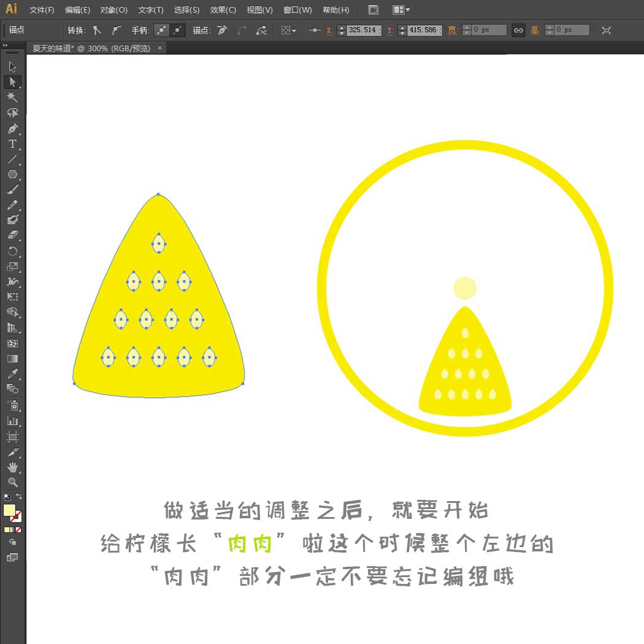Select the Mesh tool
This screenshot has width=644, height=644.
tap(12, 343)
